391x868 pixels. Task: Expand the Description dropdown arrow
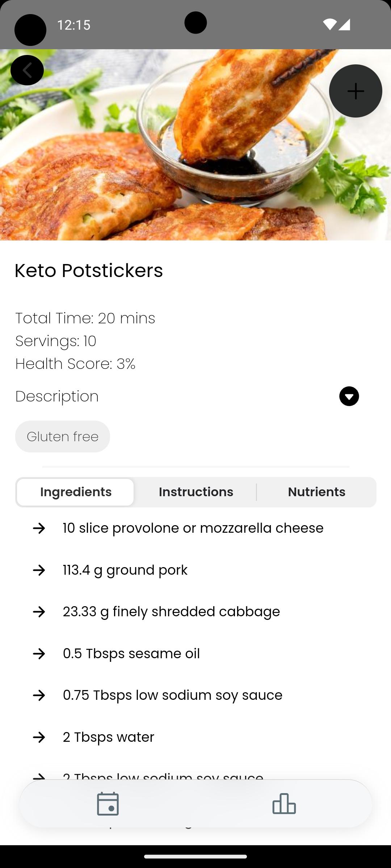coord(349,396)
